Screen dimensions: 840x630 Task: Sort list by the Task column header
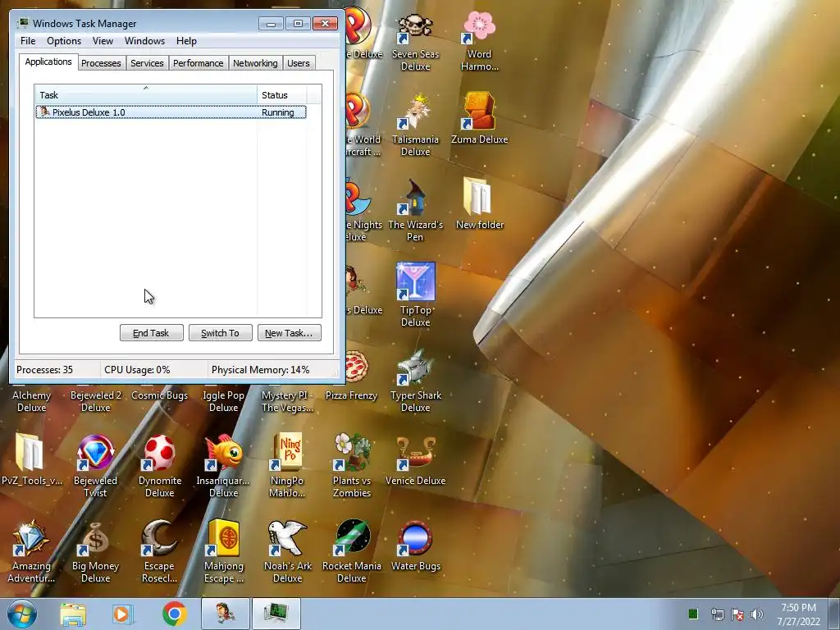[146, 95]
